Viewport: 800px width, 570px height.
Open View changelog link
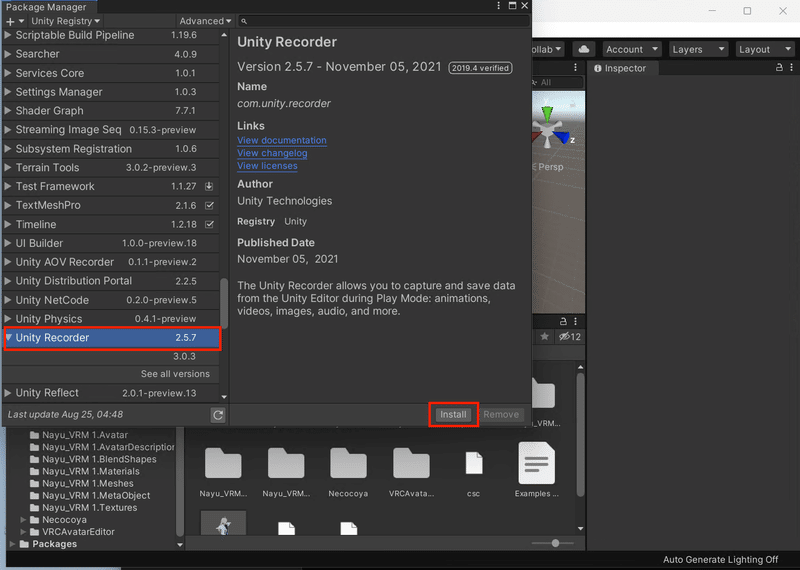point(272,153)
